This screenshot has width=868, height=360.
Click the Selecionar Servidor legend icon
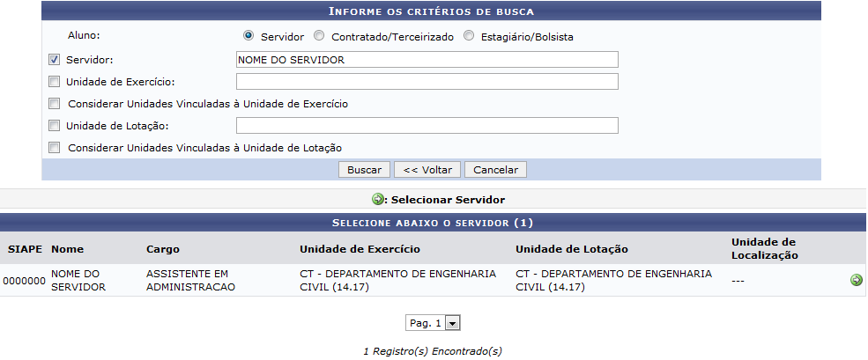[377, 199]
